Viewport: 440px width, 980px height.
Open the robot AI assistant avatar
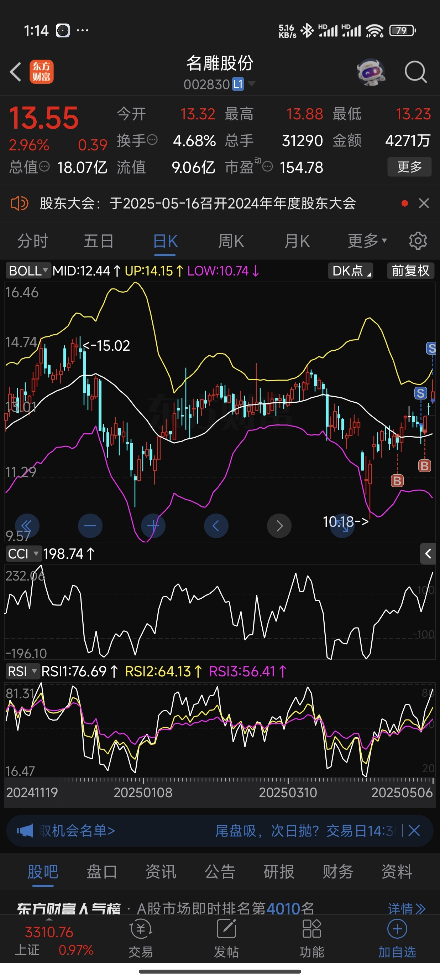[x=371, y=72]
